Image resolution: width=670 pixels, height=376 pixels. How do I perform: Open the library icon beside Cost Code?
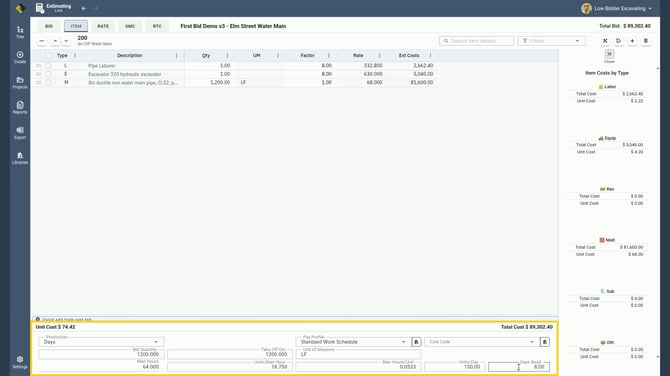coord(544,342)
